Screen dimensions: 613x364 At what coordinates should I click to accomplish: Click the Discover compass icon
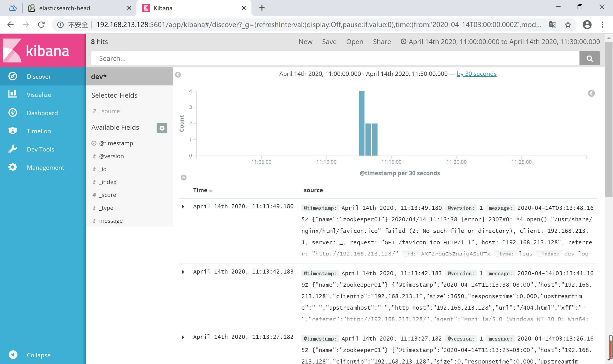12,76
